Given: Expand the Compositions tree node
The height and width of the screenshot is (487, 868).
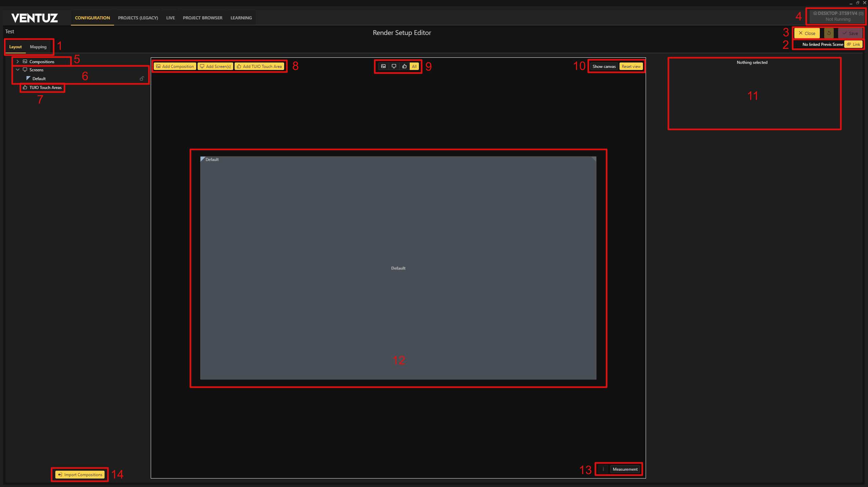Looking at the screenshot, I should 18,61.
